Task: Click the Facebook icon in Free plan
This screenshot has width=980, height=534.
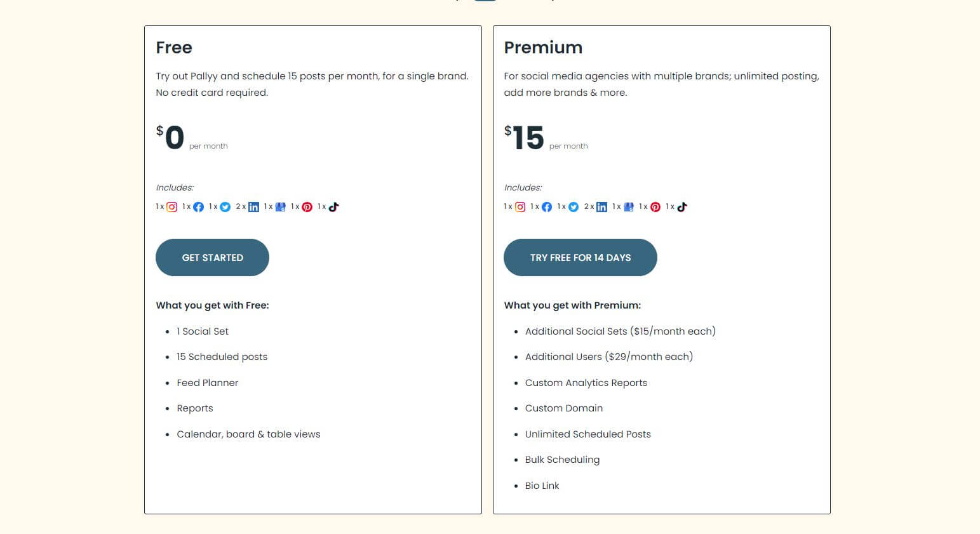Action: 198,207
